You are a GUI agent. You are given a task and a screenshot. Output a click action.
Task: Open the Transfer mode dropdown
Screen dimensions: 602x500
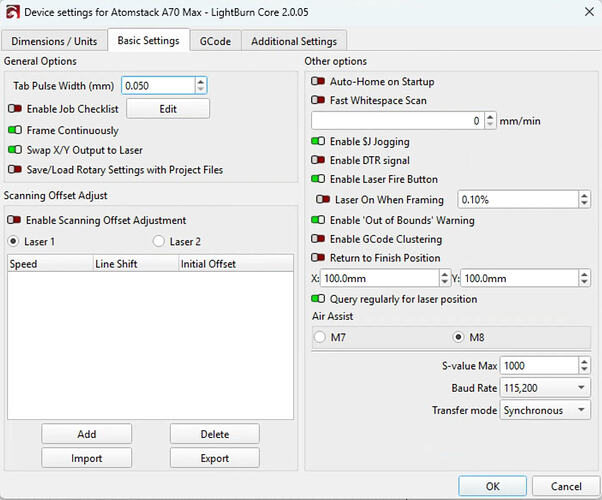click(545, 410)
